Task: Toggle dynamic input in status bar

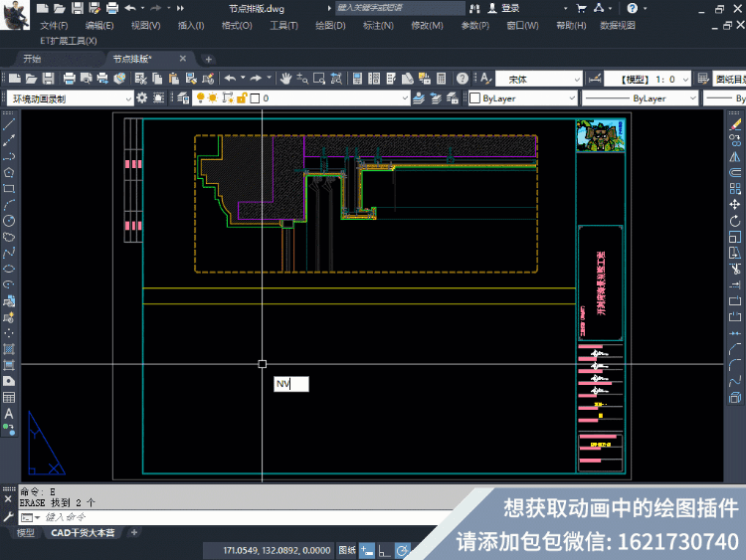Action: click(367, 550)
